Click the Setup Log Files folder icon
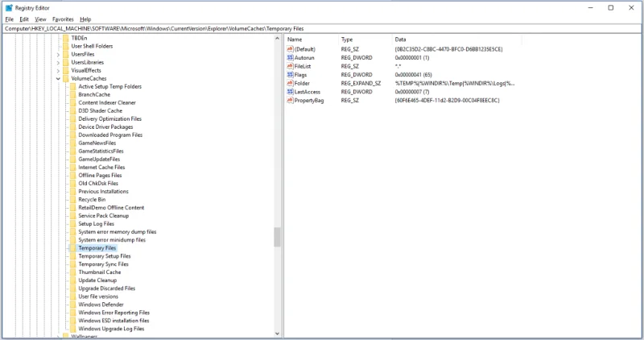 [x=72, y=224]
